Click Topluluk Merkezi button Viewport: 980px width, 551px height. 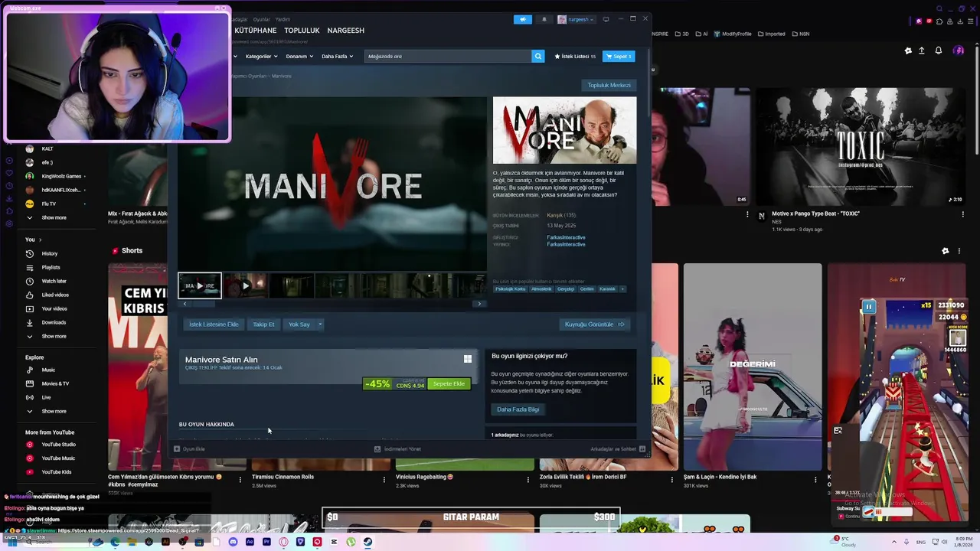[609, 85]
